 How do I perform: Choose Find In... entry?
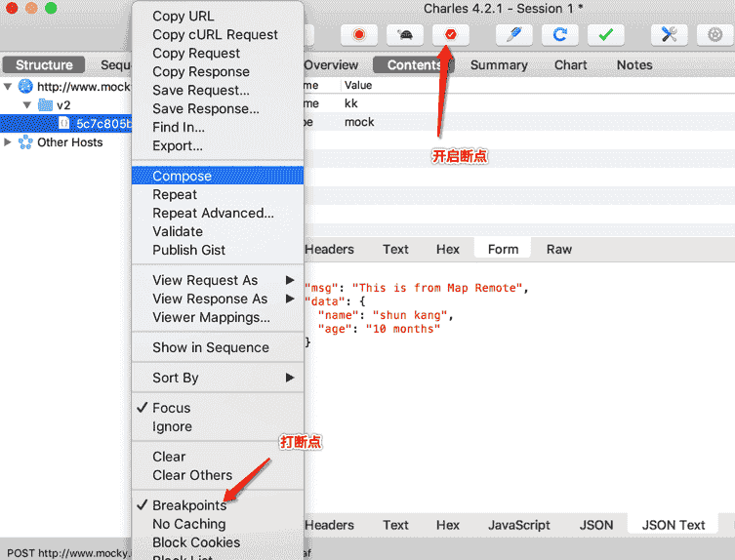pos(218,128)
